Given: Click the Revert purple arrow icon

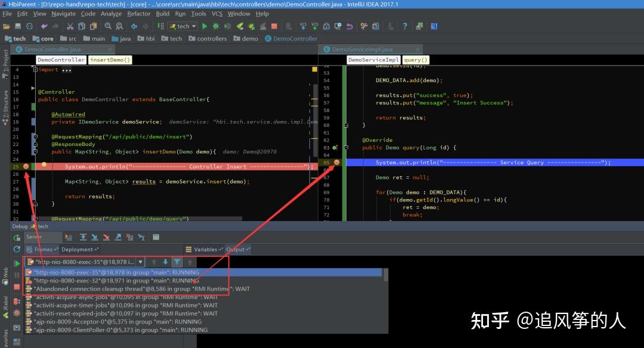Looking at the screenshot, I should pos(349,26).
